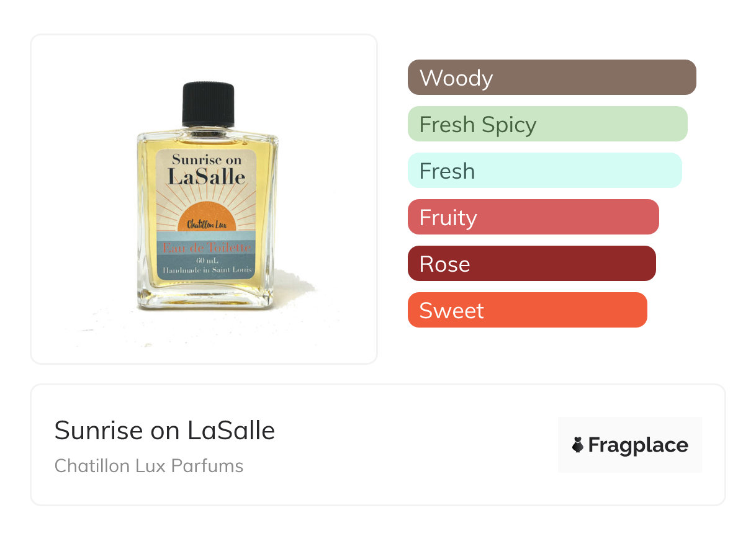
Task: Select the orange Sweet accord bar
Action: [x=527, y=310]
